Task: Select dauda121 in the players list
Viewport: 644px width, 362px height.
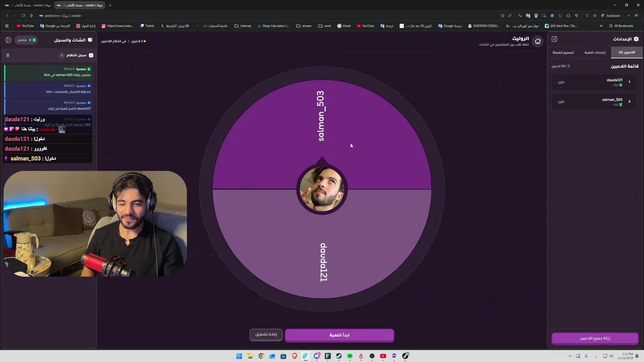Action: click(x=594, y=82)
